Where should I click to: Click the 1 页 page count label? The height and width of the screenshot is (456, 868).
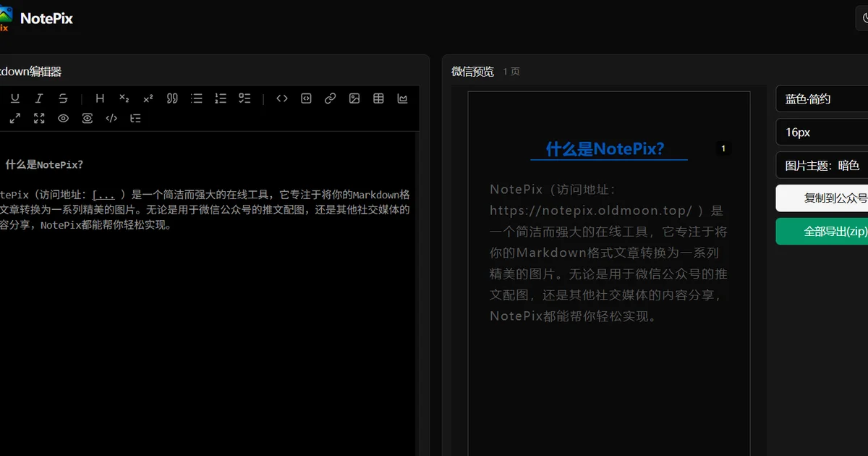511,72
